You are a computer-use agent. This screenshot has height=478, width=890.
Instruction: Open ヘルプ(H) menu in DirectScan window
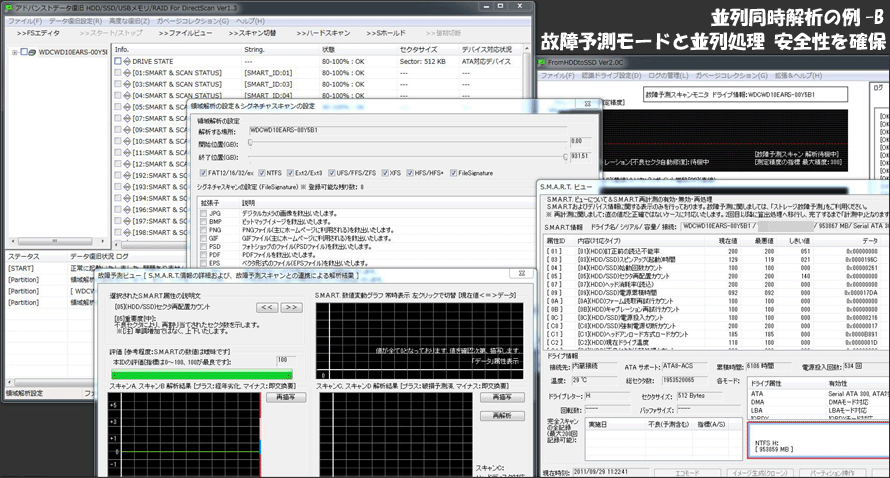coord(250,21)
